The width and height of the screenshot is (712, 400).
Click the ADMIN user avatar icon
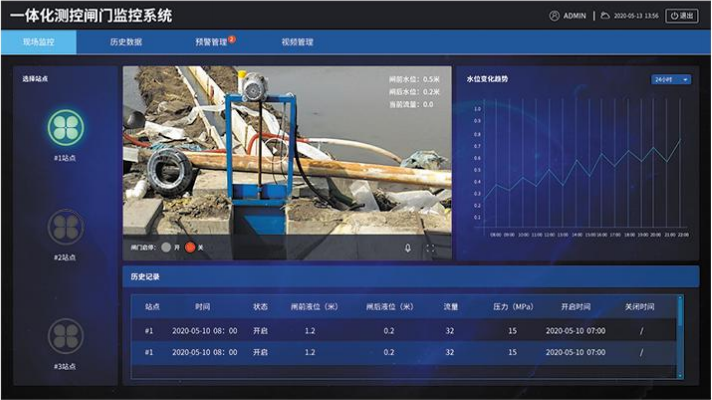click(x=555, y=16)
